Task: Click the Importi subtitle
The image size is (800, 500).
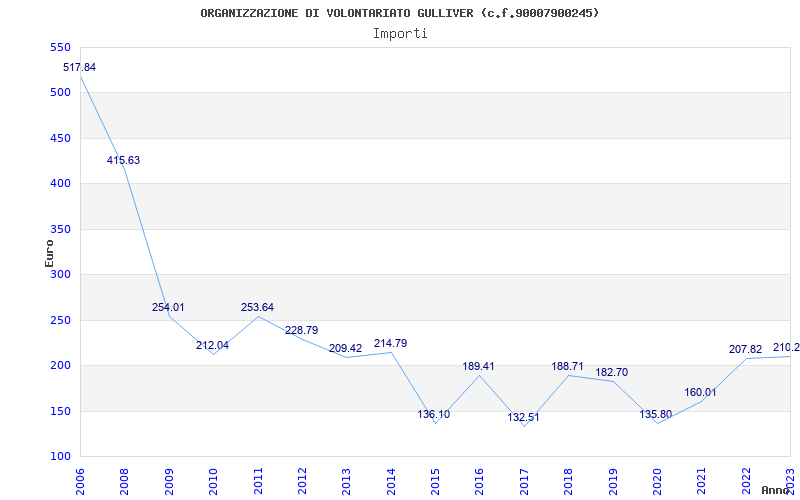Action: click(x=400, y=34)
